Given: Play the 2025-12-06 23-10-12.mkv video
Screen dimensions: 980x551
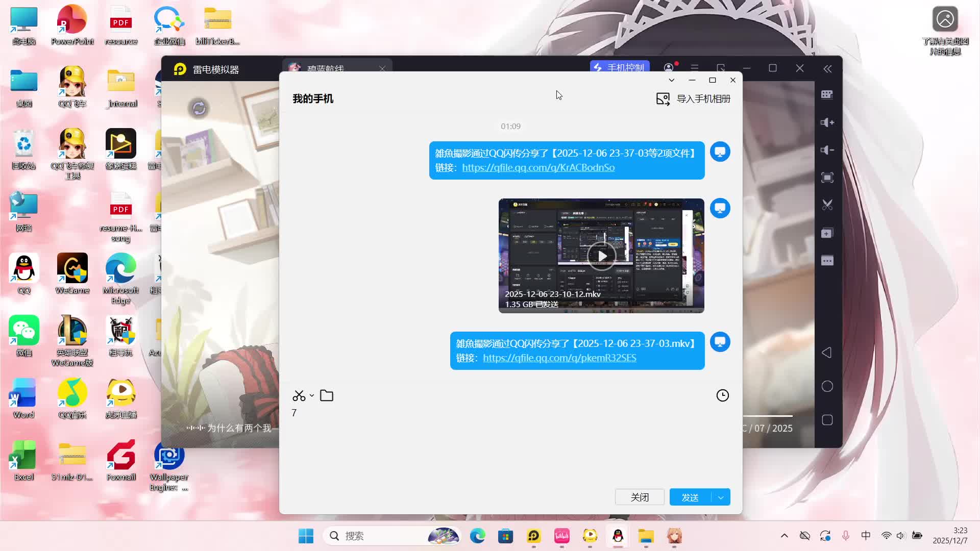Looking at the screenshot, I should tap(601, 256).
